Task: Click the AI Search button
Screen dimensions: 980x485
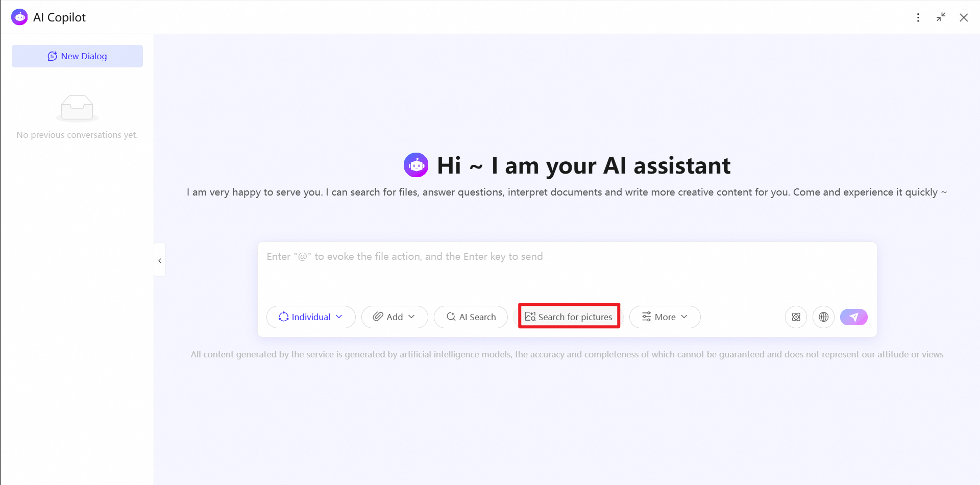Action: [x=471, y=317]
